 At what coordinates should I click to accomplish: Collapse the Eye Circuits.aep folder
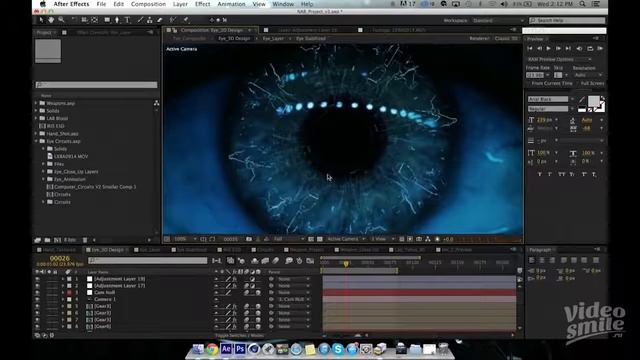[x=36, y=141]
